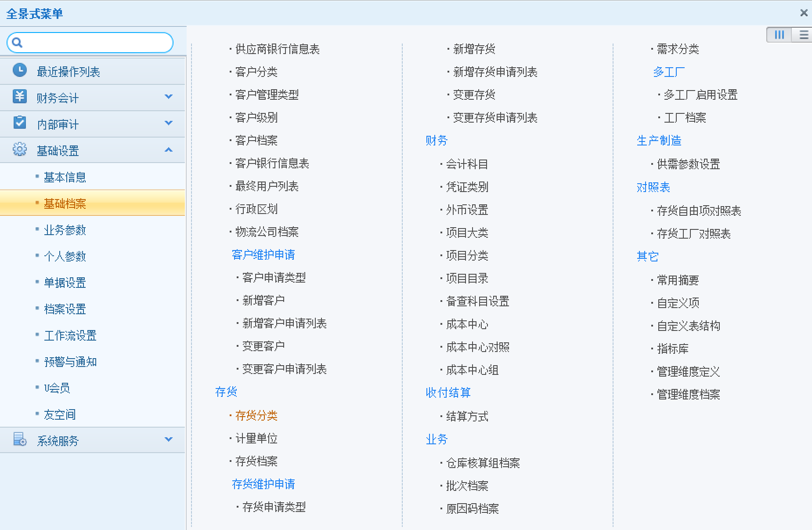Open 需求分类
Image resolution: width=812 pixels, height=530 pixels.
(x=678, y=49)
